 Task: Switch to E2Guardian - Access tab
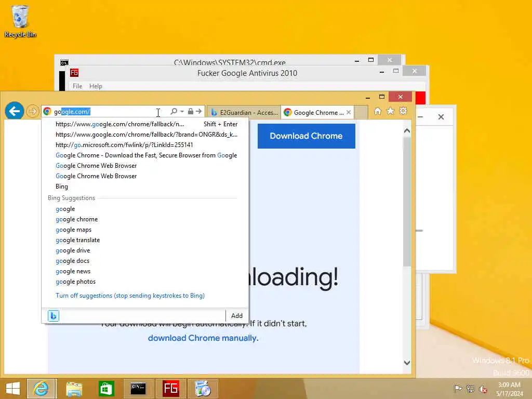click(244, 113)
